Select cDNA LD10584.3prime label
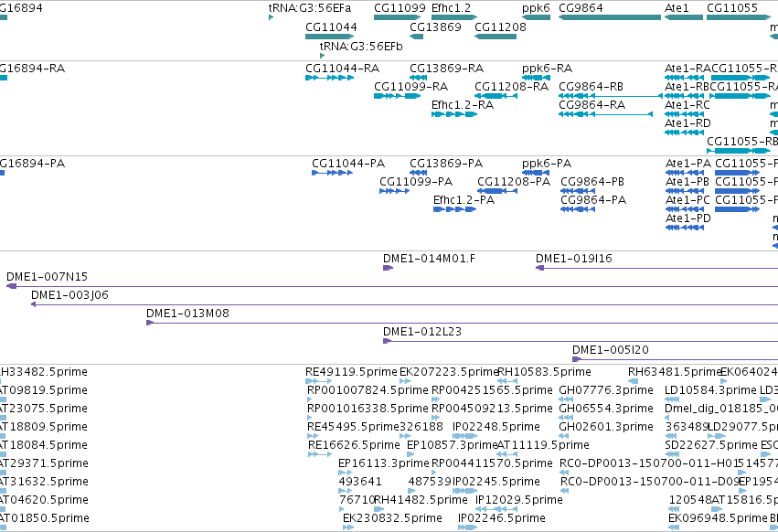 tap(711, 390)
